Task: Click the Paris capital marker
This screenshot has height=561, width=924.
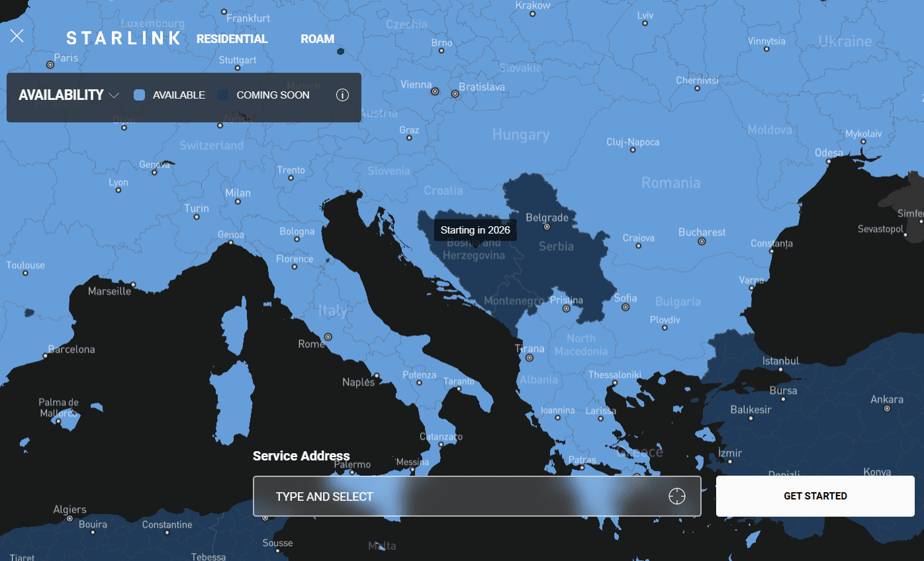Action: (50, 65)
